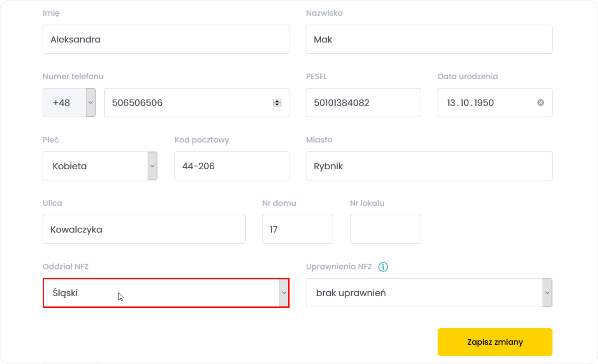This screenshot has width=598, height=364.
Task: Click the Numer telefonu label
Action: coord(73,76)
